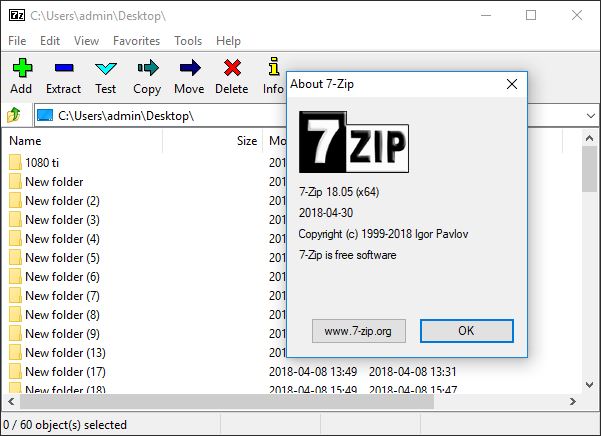Select the New folder (9) folder icon
The width and height of the screenshot is (601, 436).
point(15,333)
